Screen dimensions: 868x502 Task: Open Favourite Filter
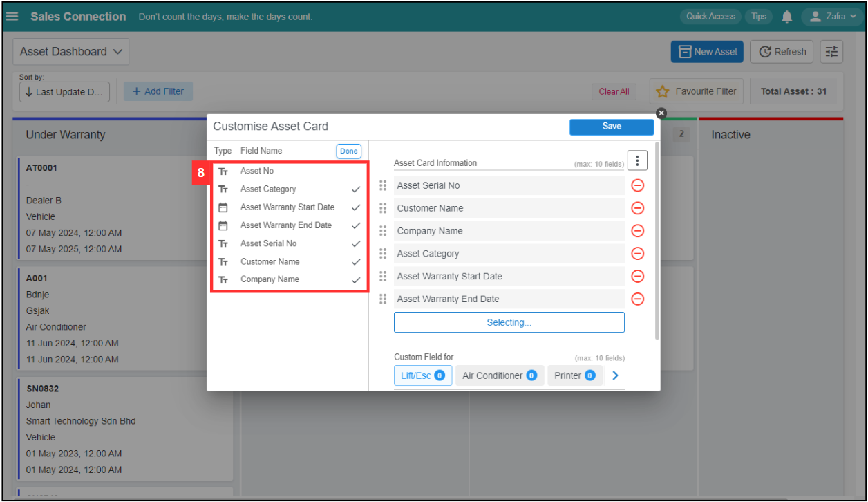(x=697, y=91)
